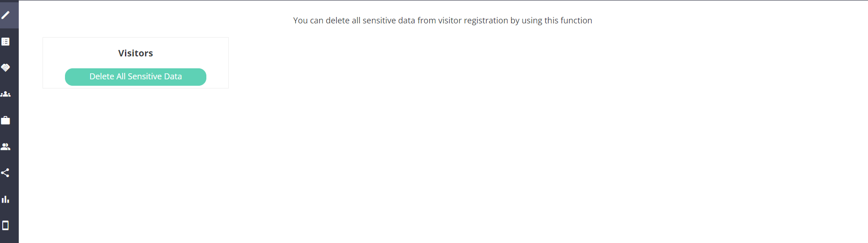
Task: Switch to the analytics chart section
Action: tap(5, 199)
